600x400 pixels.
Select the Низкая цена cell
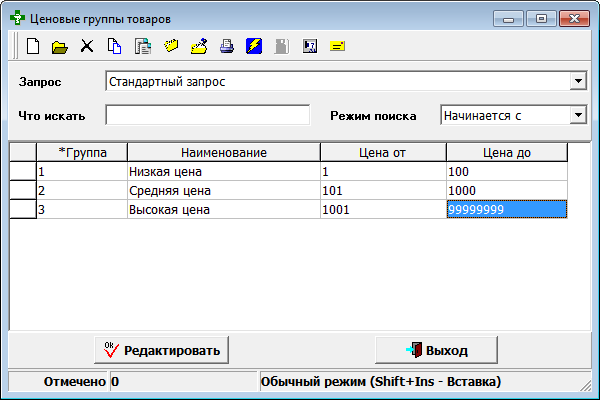224,171
